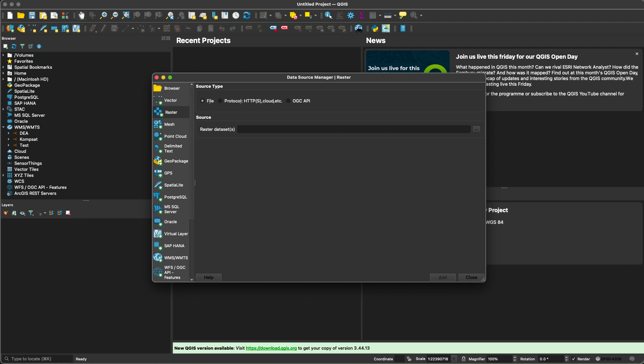Screen dimensions: 644x364
Task: Click the Type to locate search field
Action: click(37, 359)
